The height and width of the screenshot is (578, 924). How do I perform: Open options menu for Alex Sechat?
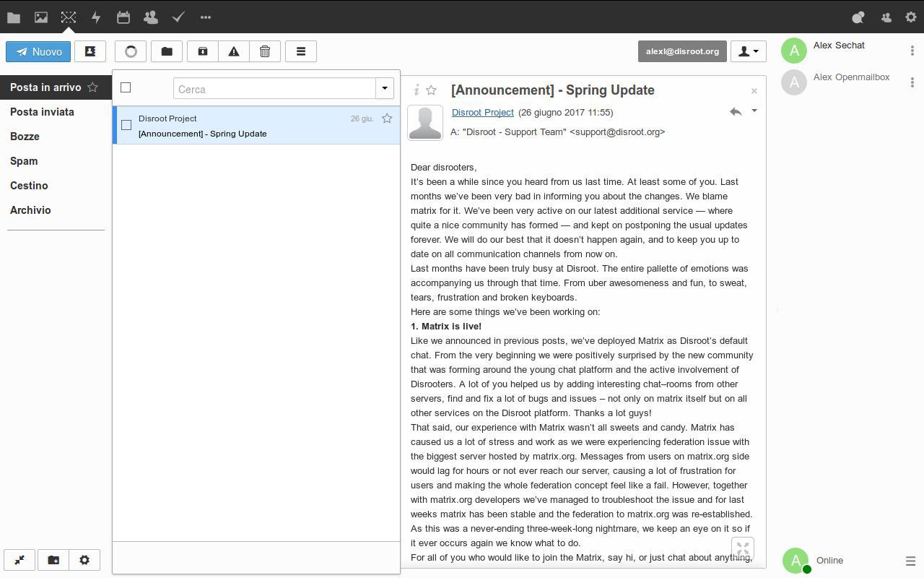[912, 50]
